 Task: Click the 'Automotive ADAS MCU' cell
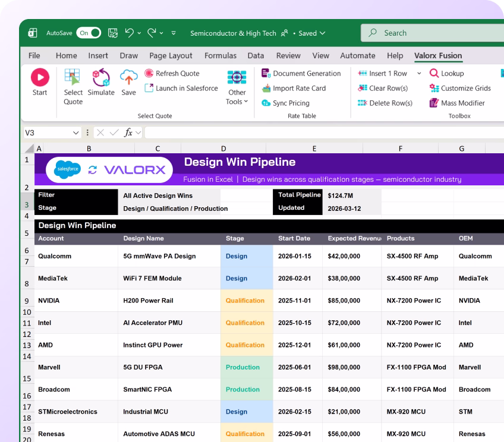point(169,432)
